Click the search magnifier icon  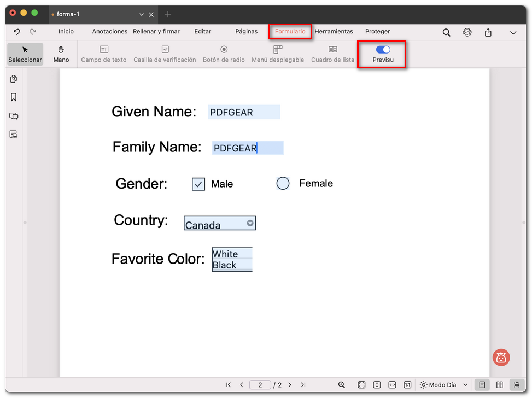pyautogui.click(x=446, y=32)
